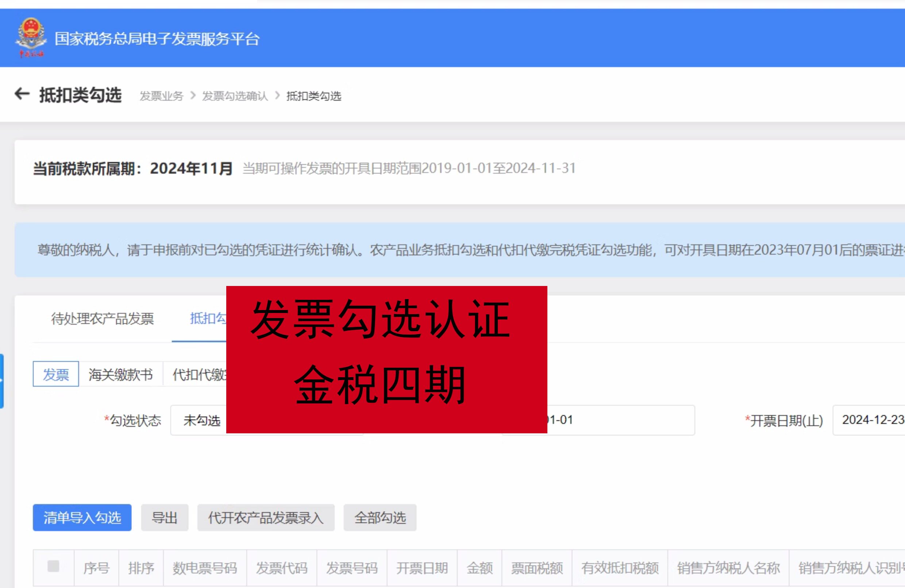The image size is (905, 588).
Task: Select the 代扣代缴 voucher type
Action: tap(199, 374)
